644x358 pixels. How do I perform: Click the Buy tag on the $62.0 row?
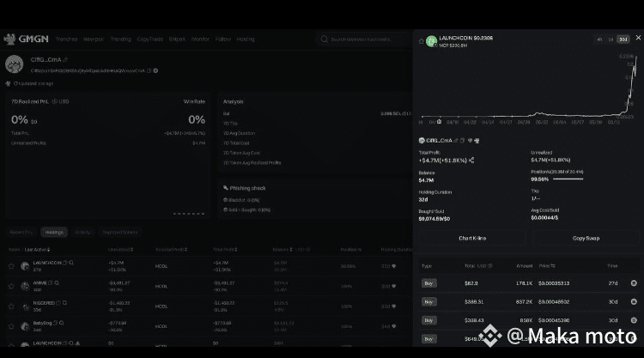[428, 283]
